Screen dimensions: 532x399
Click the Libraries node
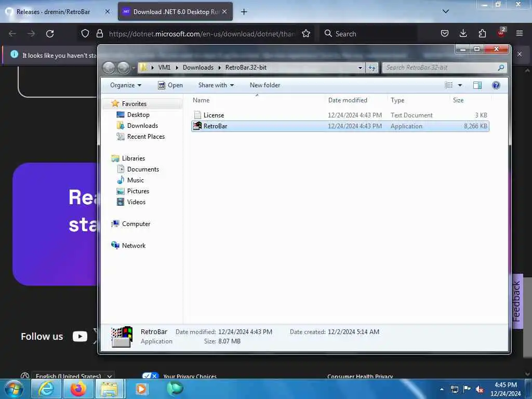[133, 158]
